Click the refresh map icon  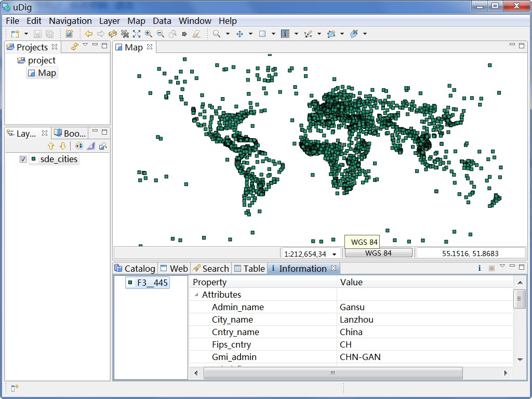click(x=113, y=34)
